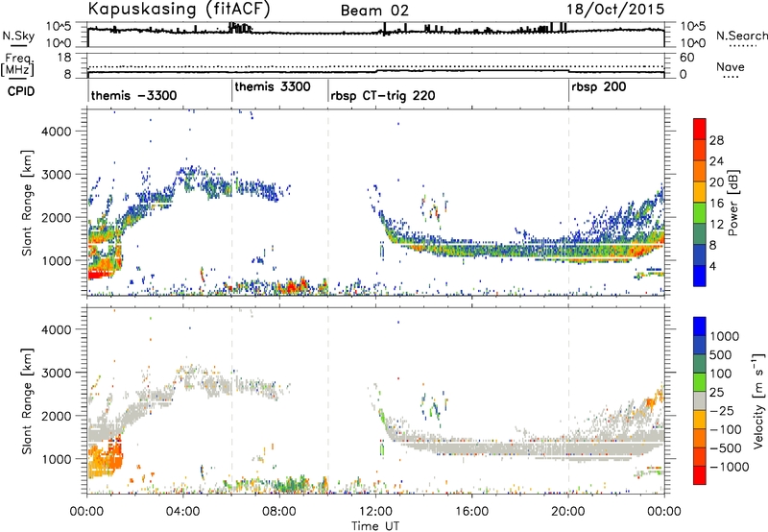Click the red bottom segment of velocity colorbar
This screenshot has width=768, height=532.
tap(700, 475)
